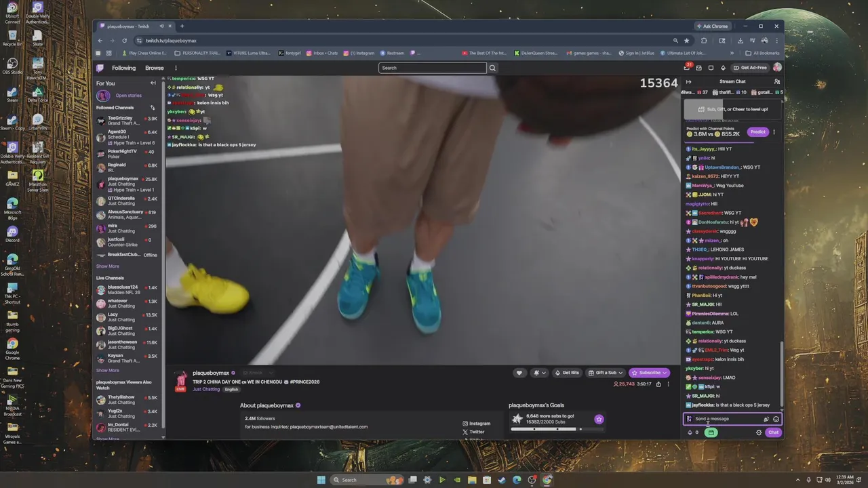Open the Discord desktop shortcut
Viewport: 868px width, 488px height.
pyautogui.click(x=12, y=235)
